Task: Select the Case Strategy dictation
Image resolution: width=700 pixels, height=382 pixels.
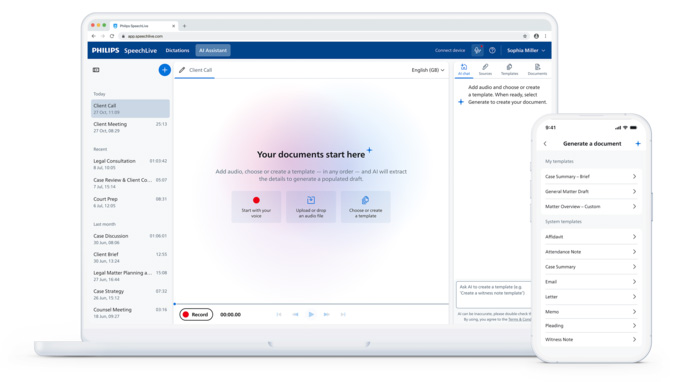Action: [x=130, y=294]
